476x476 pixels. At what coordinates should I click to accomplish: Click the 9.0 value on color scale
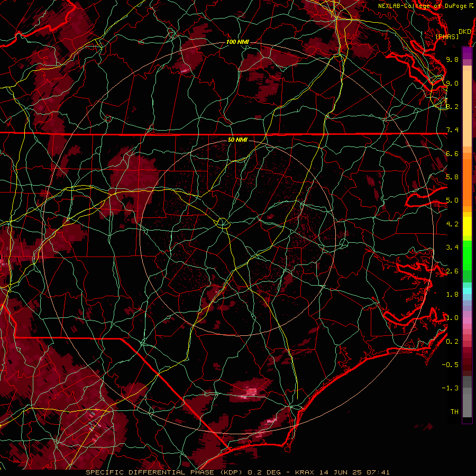pyautogui.click(x=452, y=83)
